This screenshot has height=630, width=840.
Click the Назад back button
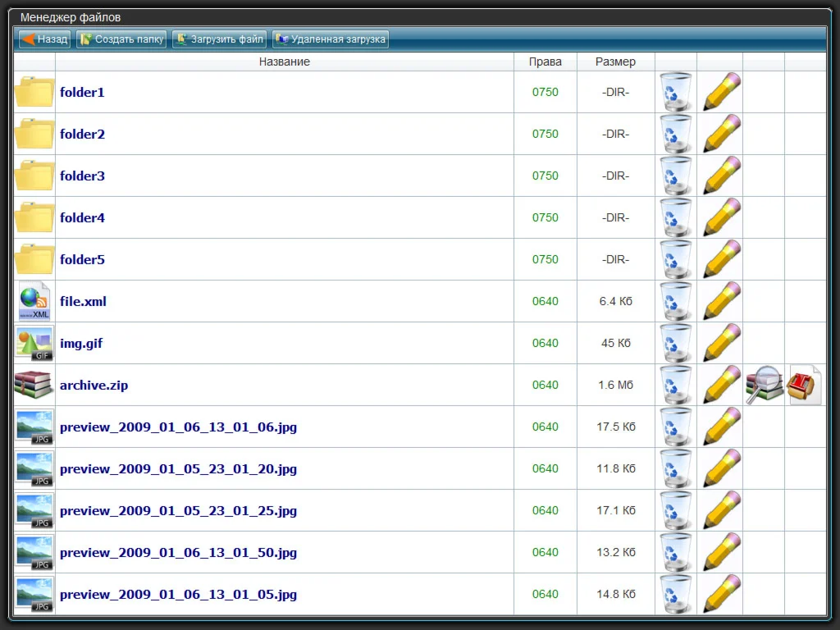pyautogui.click(x=44, y=39)
